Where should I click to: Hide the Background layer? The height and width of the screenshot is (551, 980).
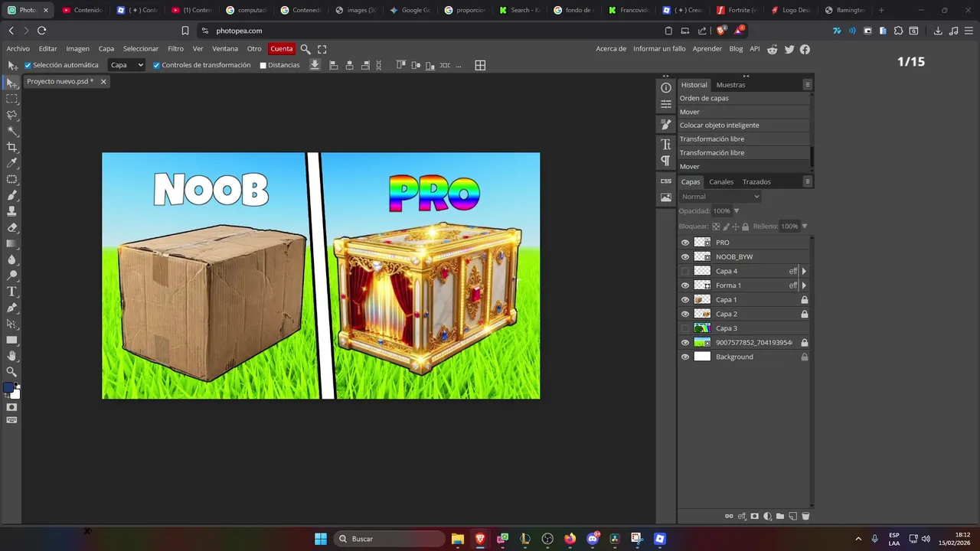click(685, 357)
